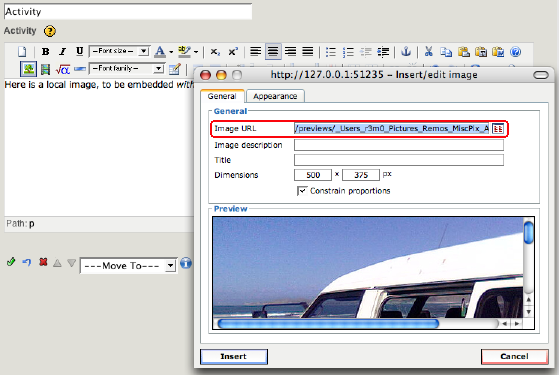Screen dimensions: 559x375
Task: Toggle Constrain proportions checkbox
Action: point(302,191)
